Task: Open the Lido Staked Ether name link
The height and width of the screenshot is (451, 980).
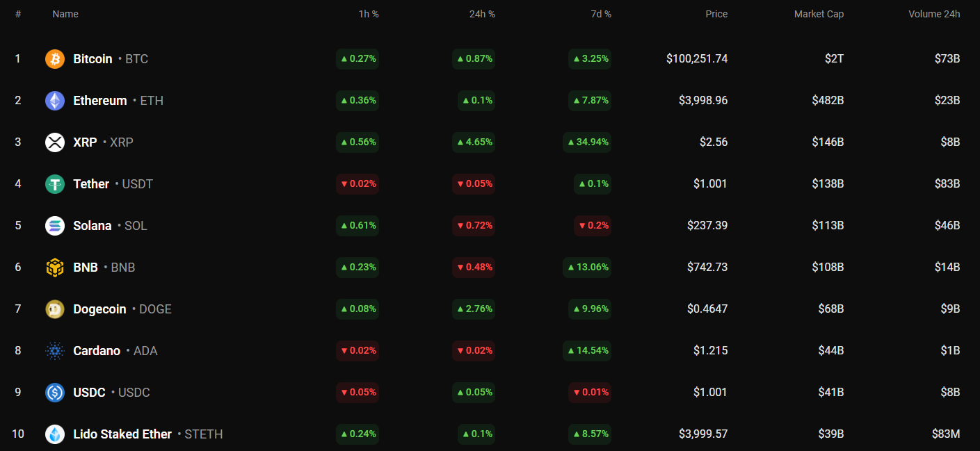Action: pos(122,434)
